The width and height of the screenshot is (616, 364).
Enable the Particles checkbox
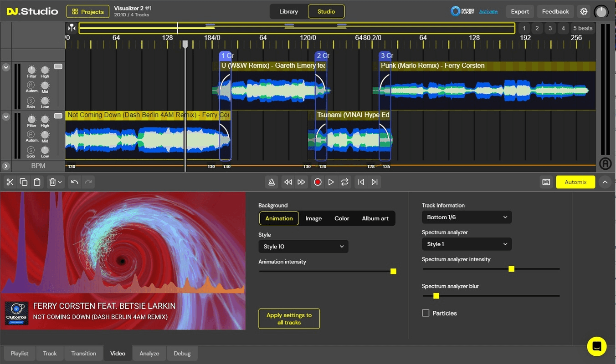(426, 313)
